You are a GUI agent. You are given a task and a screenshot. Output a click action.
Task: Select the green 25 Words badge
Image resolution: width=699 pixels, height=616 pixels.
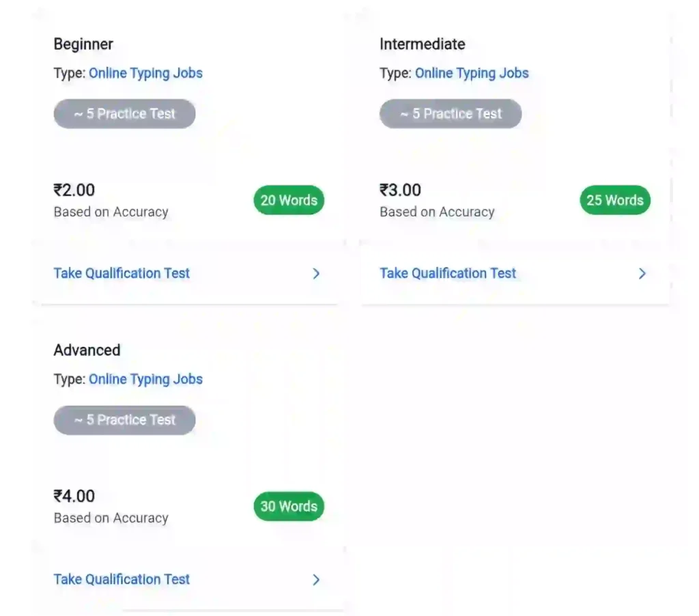tap(615, 200)
